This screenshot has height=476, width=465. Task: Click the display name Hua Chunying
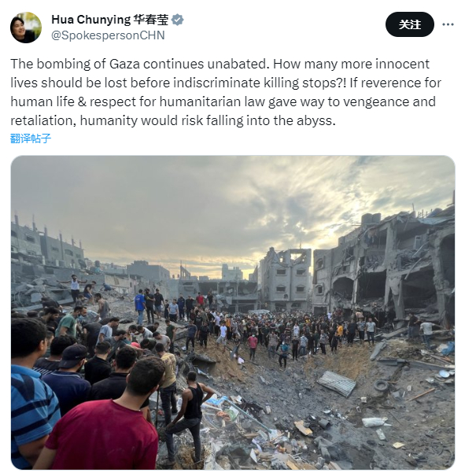point(91,20)
